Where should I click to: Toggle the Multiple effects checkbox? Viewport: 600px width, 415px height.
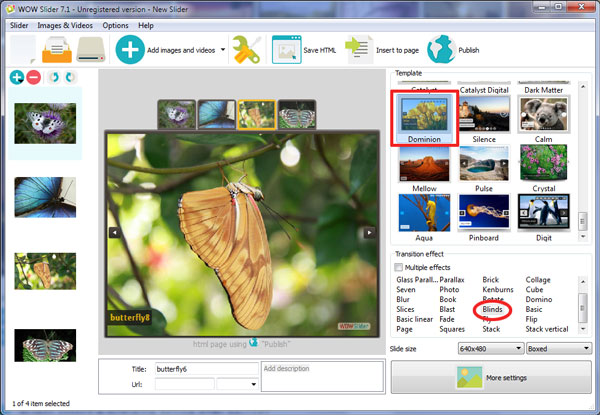pos(399,267)
